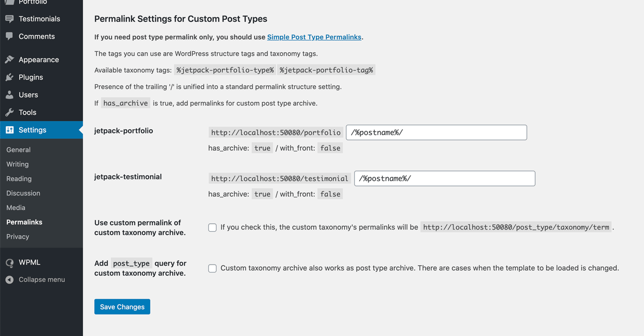Go to Writing settings page
This screenshot has width=644, height=336.
17,164
